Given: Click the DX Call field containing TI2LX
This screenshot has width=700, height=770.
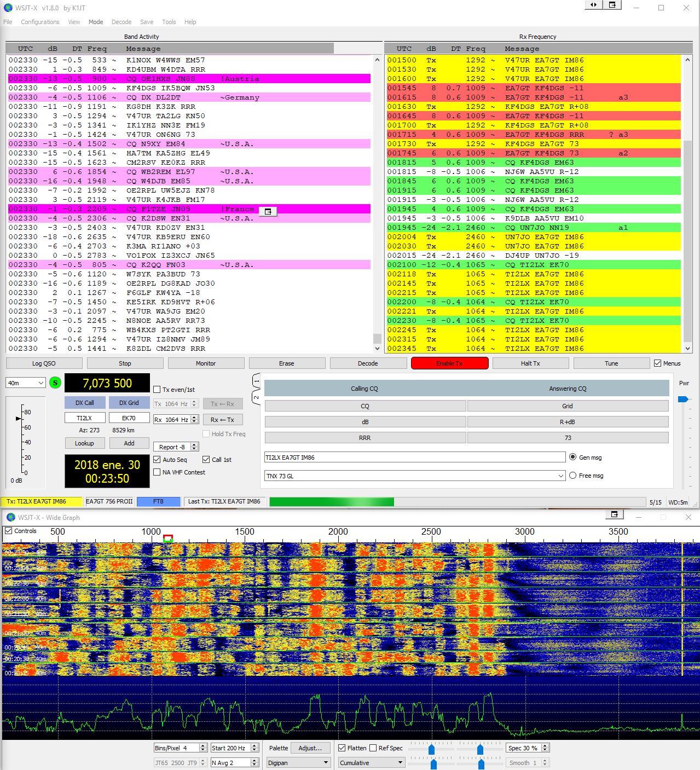Looking at the screenshot, I should click(84, 418).
